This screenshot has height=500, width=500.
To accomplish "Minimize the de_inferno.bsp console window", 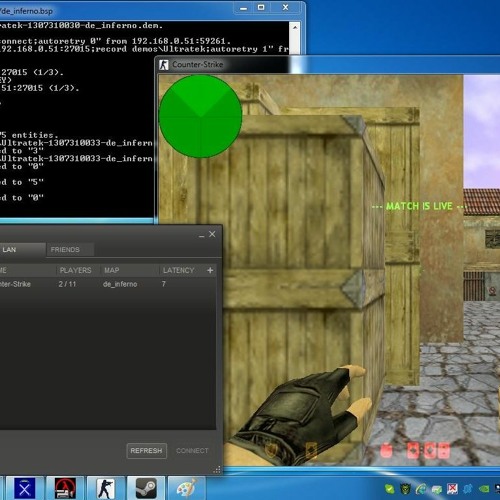I will tap(244, 8).
